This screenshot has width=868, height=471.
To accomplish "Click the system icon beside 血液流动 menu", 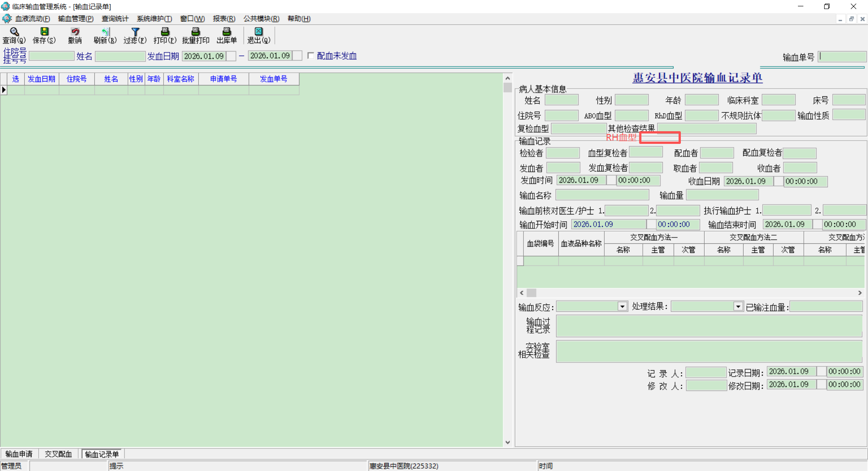I will point(7,19).
